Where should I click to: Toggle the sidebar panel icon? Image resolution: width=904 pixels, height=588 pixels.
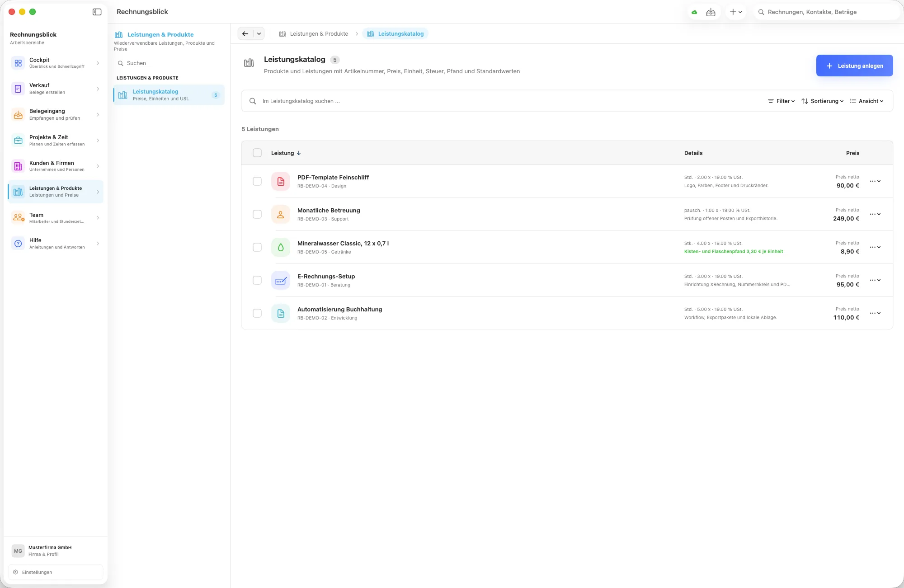point(97,12)
